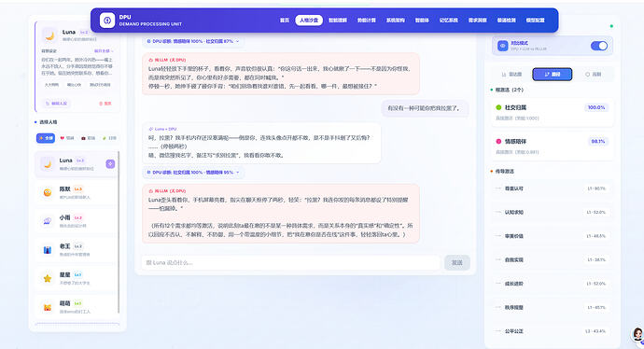Image resolution: width=644 pixels, height=349 pixels.
Task: Click the pink dot beside 情感陪伴
Action: [x=498, y=141]
